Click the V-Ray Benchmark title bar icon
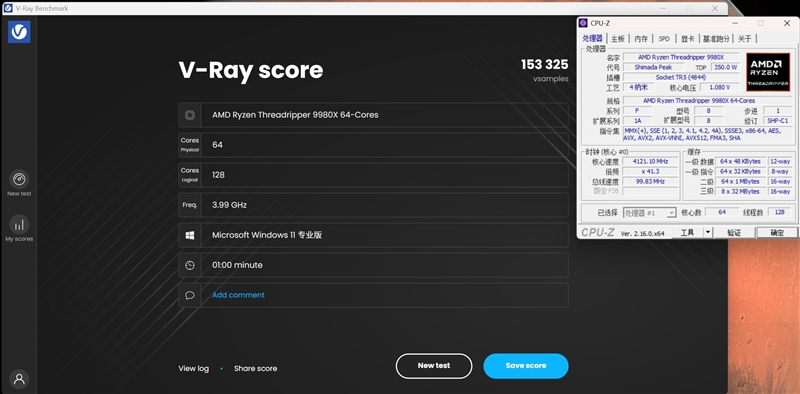Image resolution: width=800 pixels, height=394 pixels. tap(8, 8)
